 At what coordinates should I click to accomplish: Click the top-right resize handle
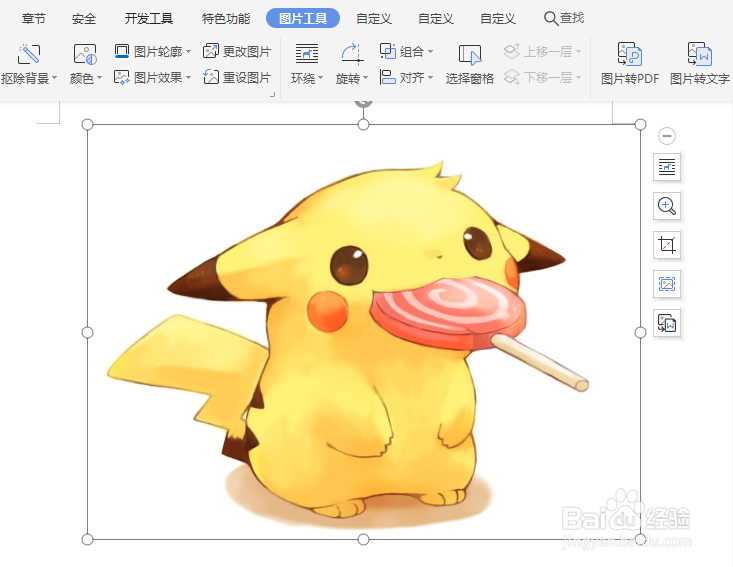pos(640,124)
